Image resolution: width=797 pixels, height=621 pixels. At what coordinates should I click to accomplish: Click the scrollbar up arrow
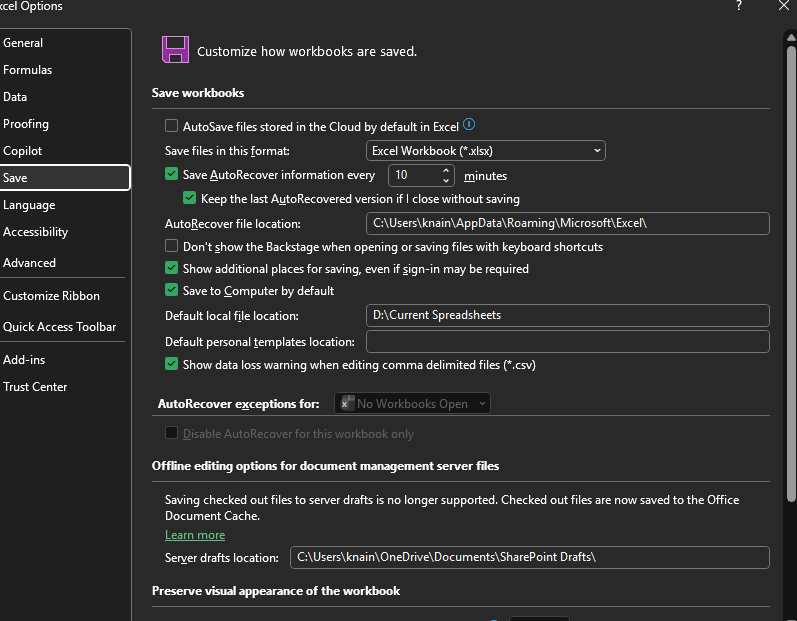pyautogui.click(x=791, y=37)
